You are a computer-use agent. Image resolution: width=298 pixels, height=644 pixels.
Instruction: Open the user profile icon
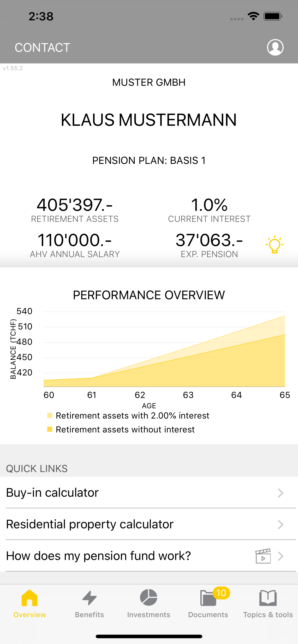coord(275,47)
